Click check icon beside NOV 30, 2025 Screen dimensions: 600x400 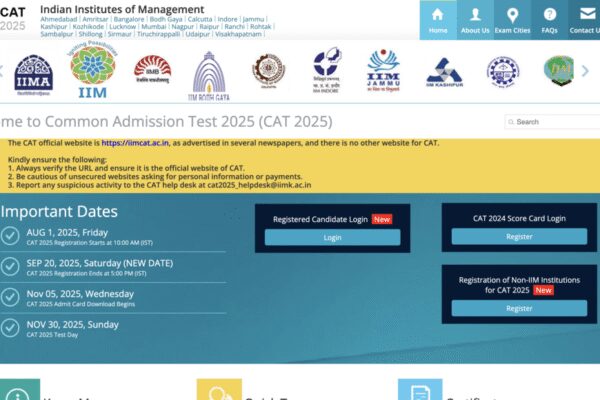10,328
